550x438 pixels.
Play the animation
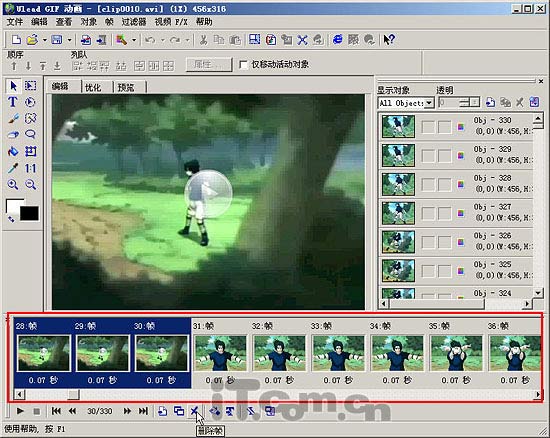(x=20, y=411)
